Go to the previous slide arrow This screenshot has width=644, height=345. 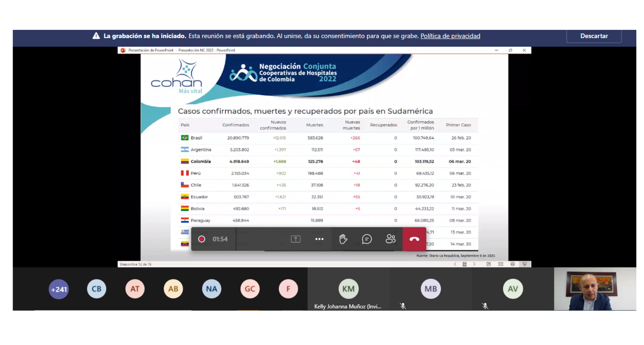[x=455, y=264]
